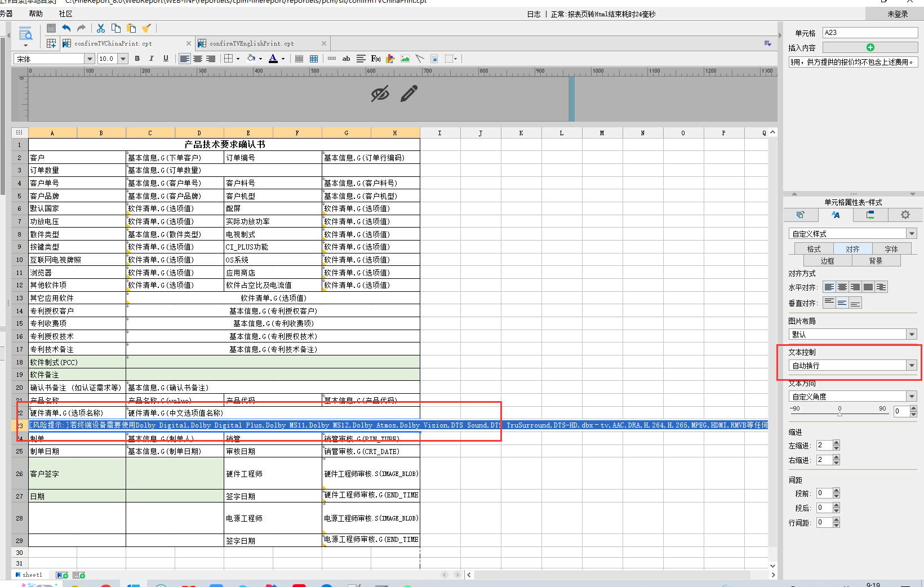Switch to 边框 tab

pos(828,261)
